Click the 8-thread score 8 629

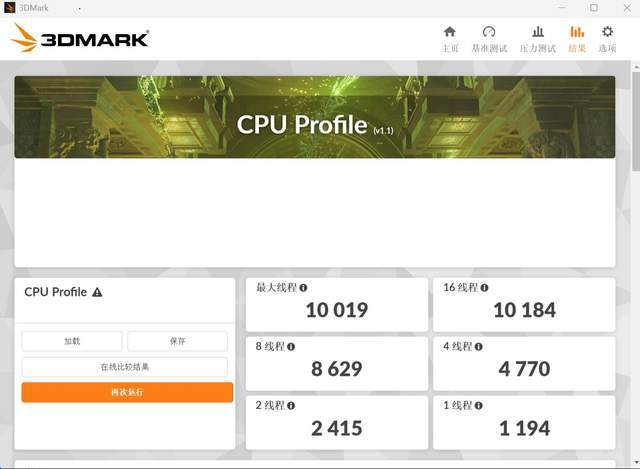pos(337,369)
